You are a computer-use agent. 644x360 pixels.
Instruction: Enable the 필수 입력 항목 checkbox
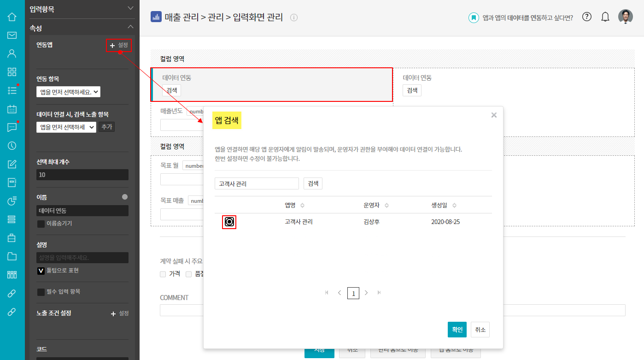[x=41, y=292]
